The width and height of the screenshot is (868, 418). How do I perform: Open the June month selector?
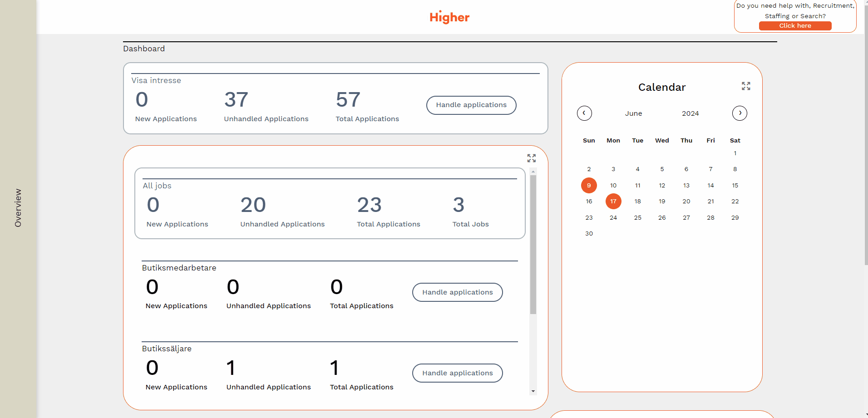633,113
